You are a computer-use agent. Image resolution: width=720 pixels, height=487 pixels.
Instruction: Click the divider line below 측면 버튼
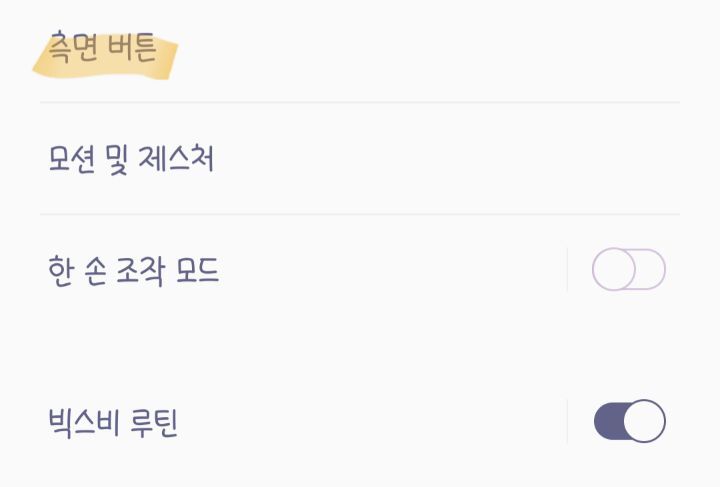click(360, 102)
